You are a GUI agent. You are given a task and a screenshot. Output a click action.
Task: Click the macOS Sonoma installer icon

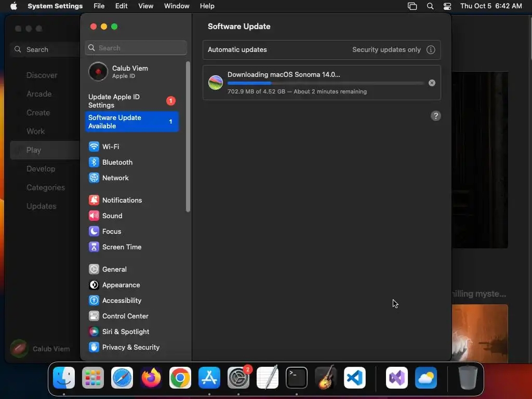[216, 83]
